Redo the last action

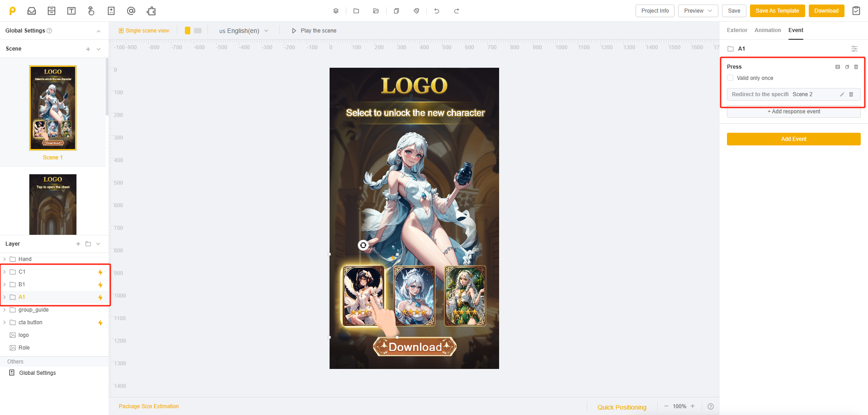click(x=457, y=11)
